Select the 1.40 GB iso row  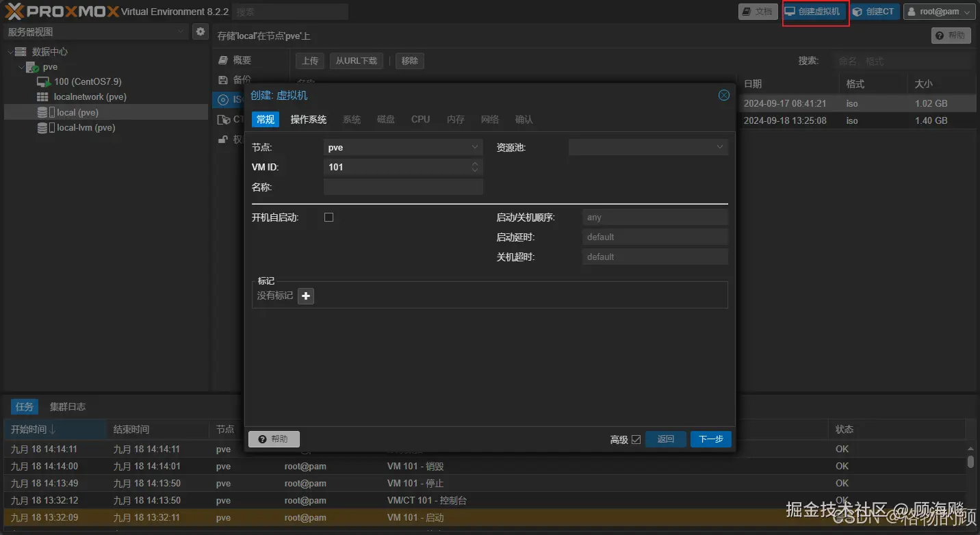point(856,120)
